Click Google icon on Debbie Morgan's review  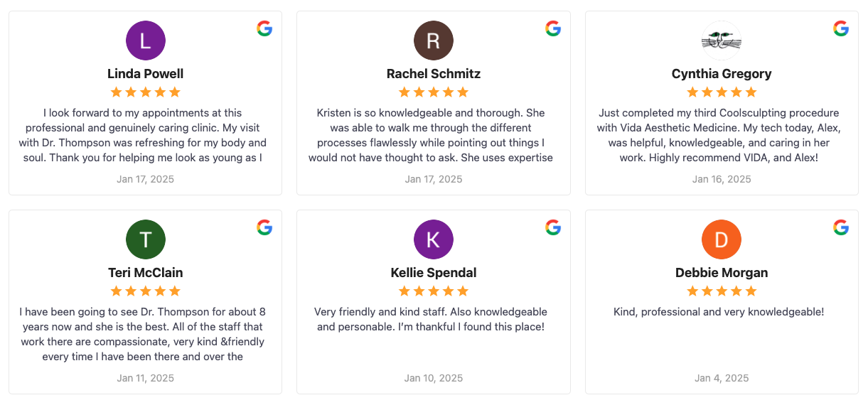coord(841,227)
